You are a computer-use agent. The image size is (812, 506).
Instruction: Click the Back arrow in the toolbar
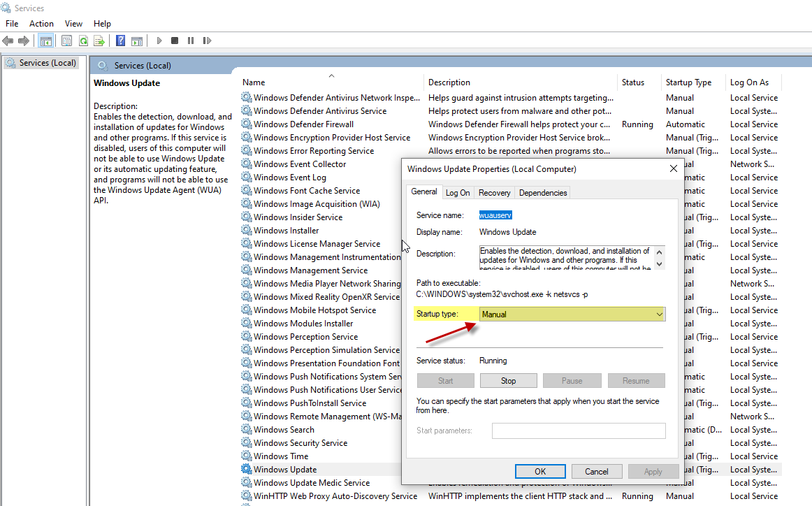8,41
